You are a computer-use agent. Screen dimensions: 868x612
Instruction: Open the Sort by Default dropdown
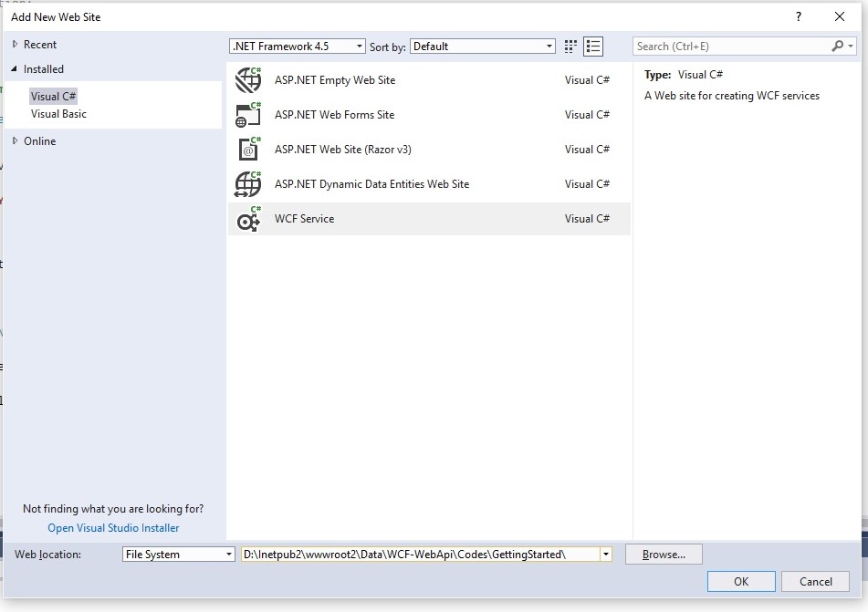point(483,47)
